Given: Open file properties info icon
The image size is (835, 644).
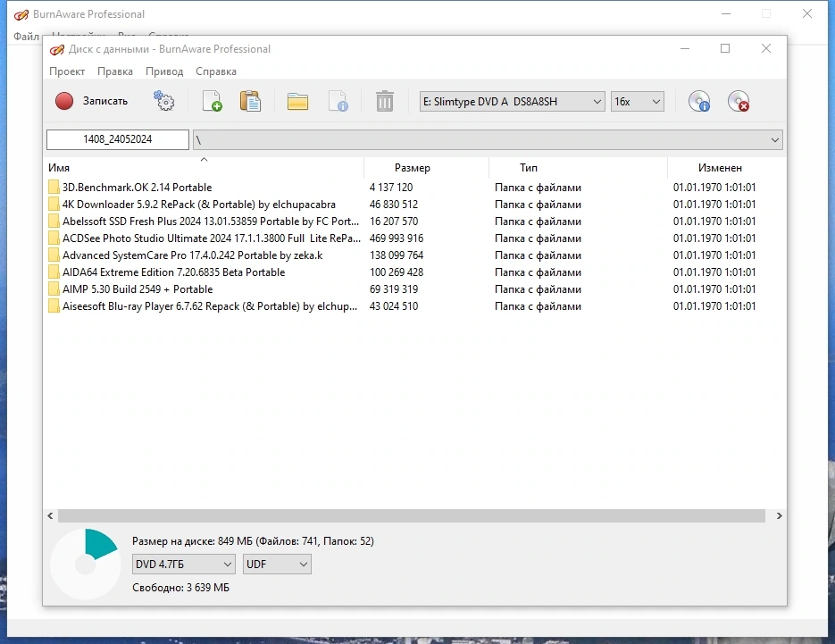Looking at the screenshot, I should point(338,101).
